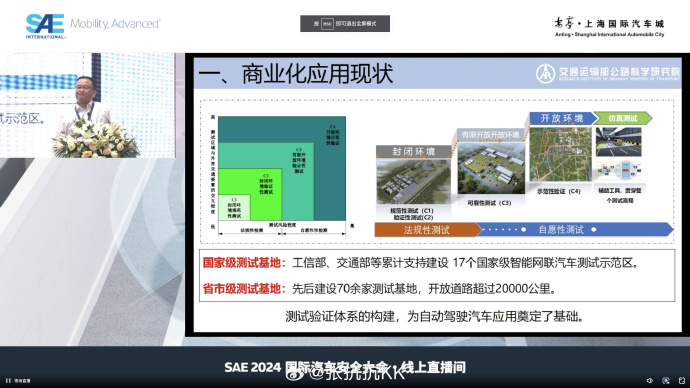Exit fullscreen using the corner icon

coord(682,381)
